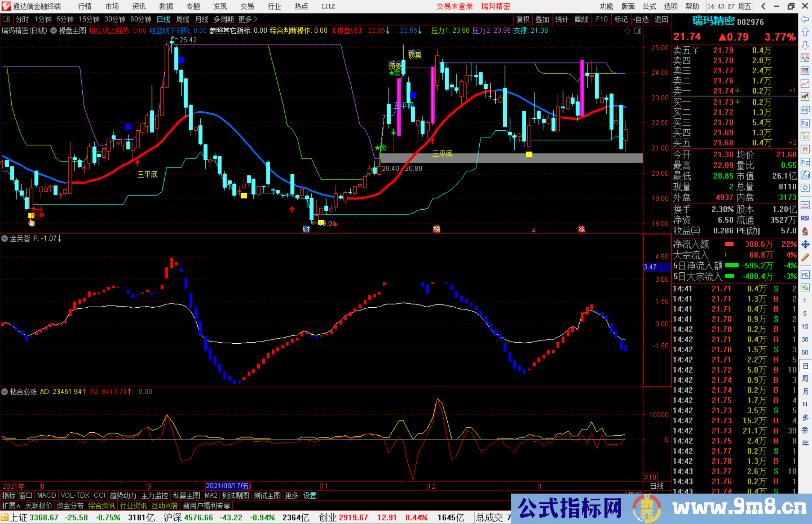Open the multi-window news icon
812x524 pixels.
tap(805, 110)
